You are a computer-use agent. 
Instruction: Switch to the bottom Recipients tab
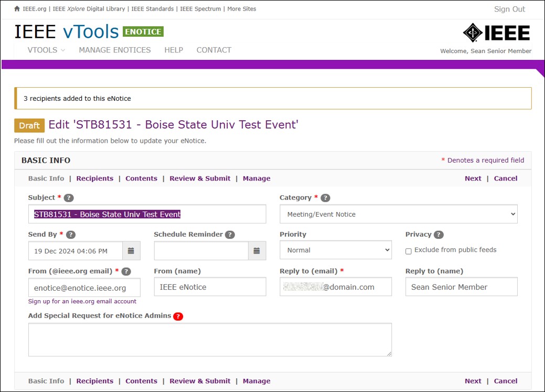95,381
